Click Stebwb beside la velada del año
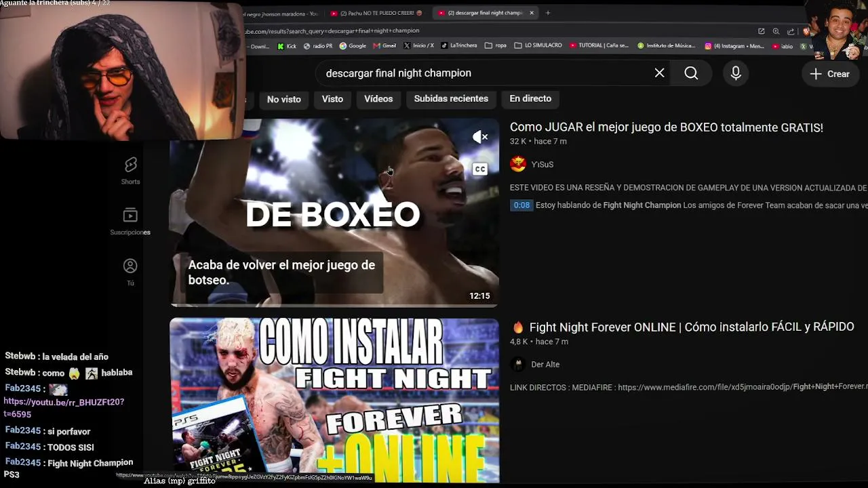 (x=20, y=357)
